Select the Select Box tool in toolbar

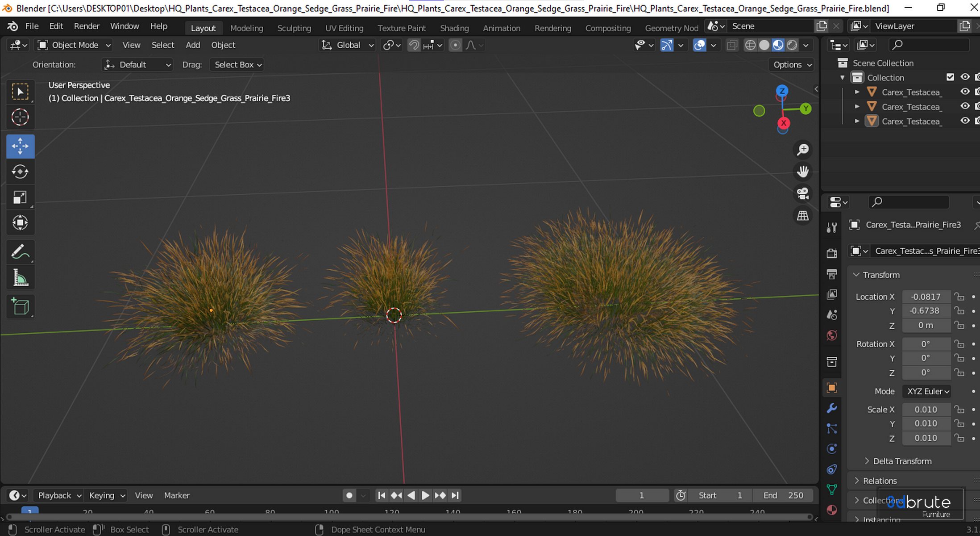coord(20,92)
